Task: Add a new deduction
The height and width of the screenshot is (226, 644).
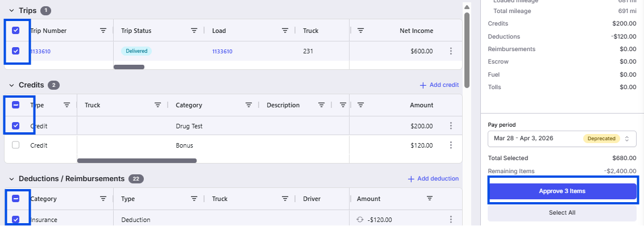Action: pos(433,179)
